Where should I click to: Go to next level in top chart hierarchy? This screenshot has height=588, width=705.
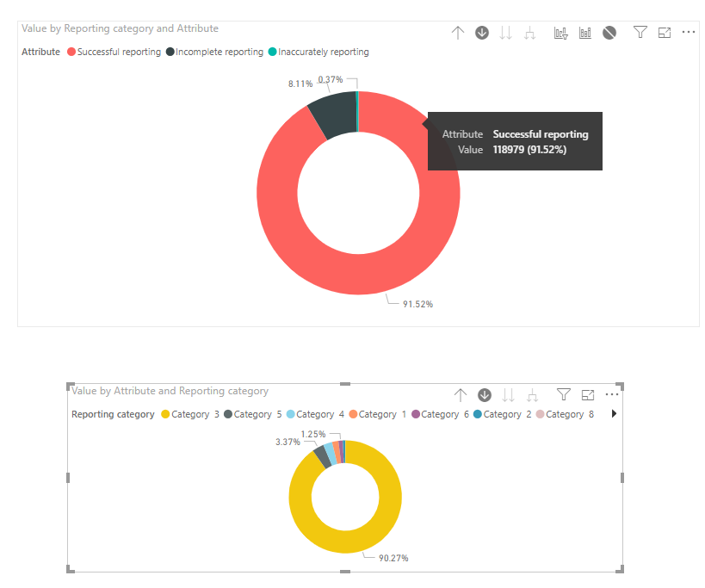(x=506, y=33)
